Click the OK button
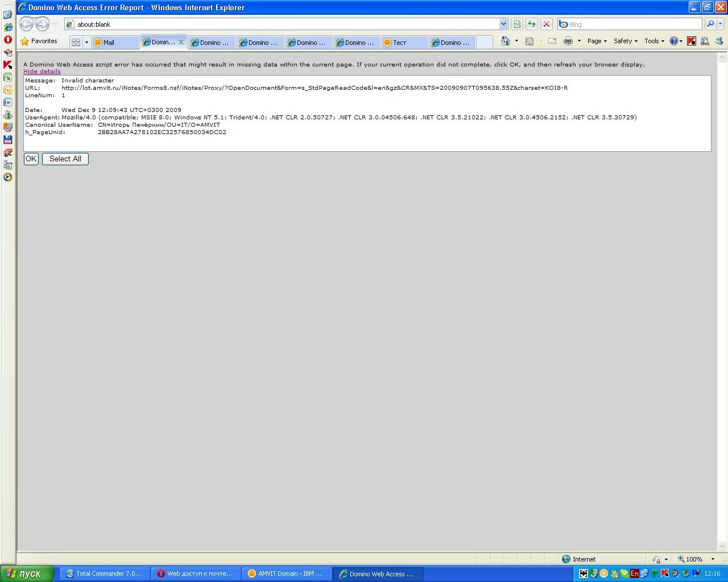Viewport: 728px width, 582px height. coord(31,159)
